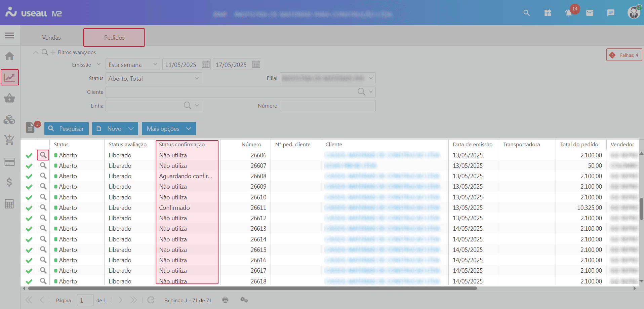644x309 pixels.
Task: Open the hamburger menu in sidebar
Action: click(x=9, y=35)
